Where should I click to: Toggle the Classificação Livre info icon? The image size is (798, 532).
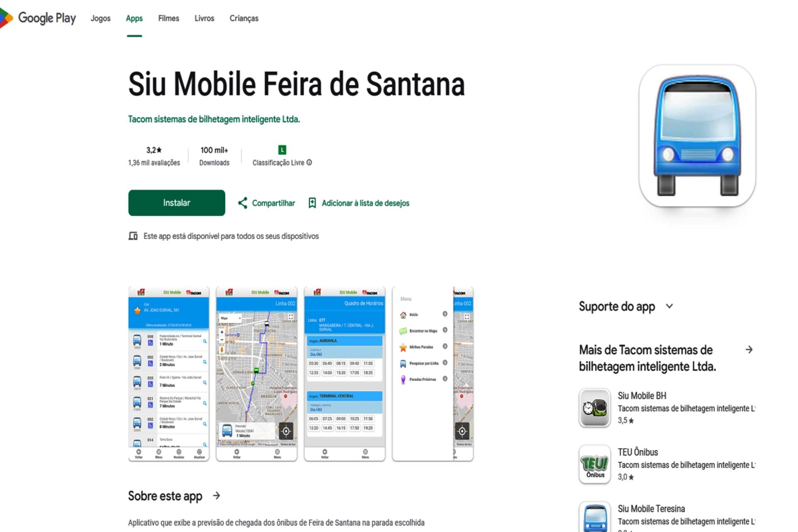[x=310, y=162]
